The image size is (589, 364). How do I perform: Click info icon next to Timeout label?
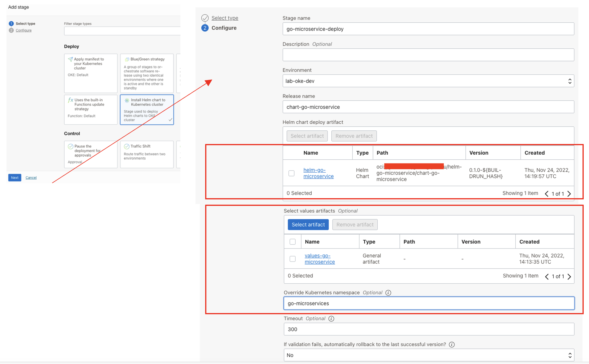(331, 319)
